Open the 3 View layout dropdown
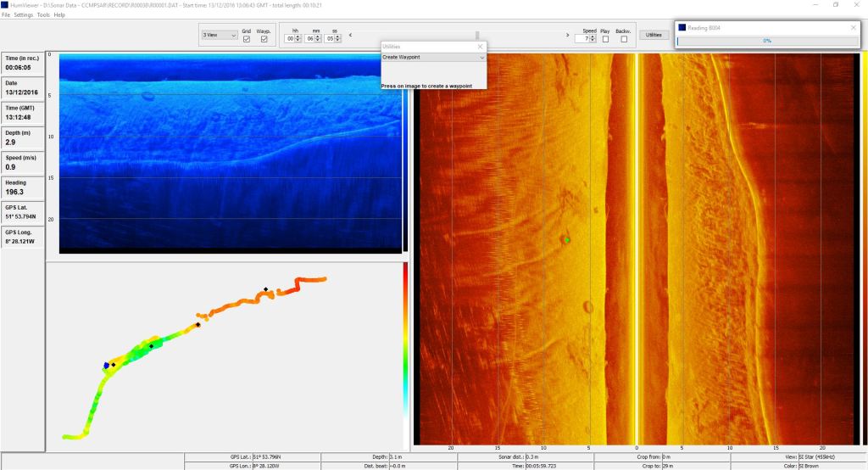Screen dimensions: 868x470 click(218, 36)
